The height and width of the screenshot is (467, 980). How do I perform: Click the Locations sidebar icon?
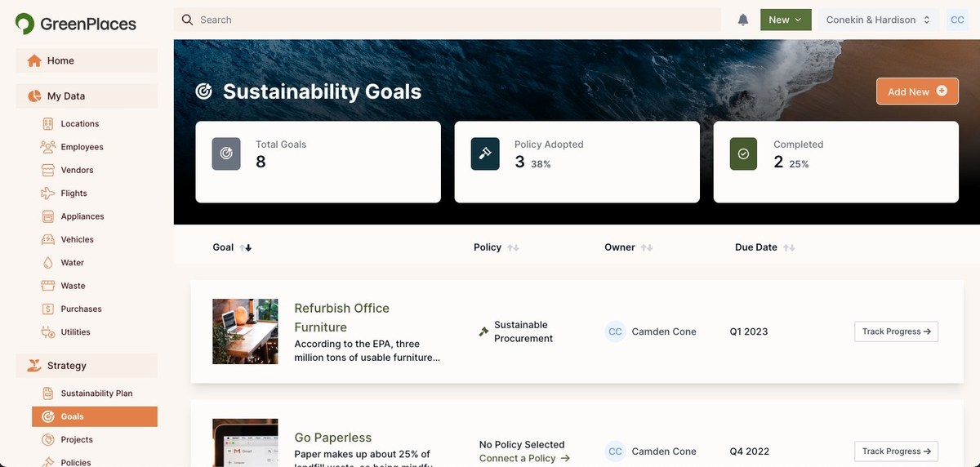pos(47,124)
